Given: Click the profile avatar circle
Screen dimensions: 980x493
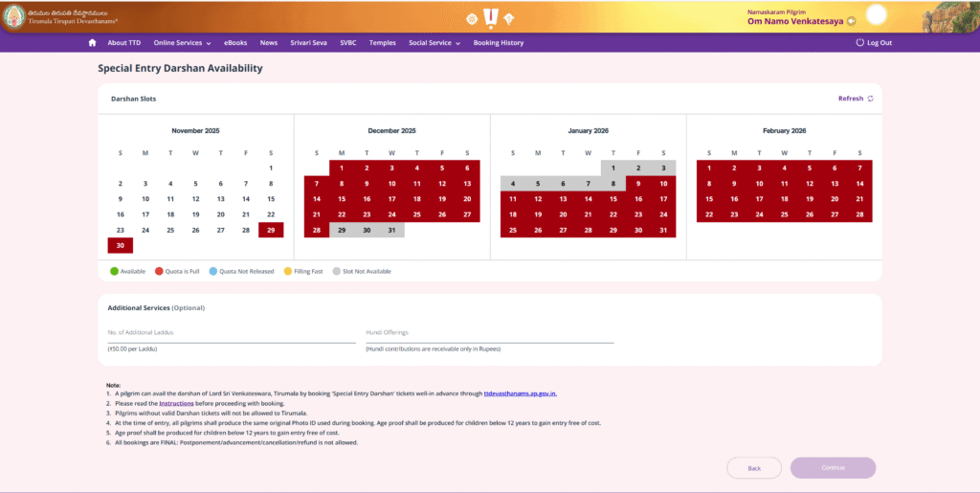Looking at the screenshot, I should [877, 15].
